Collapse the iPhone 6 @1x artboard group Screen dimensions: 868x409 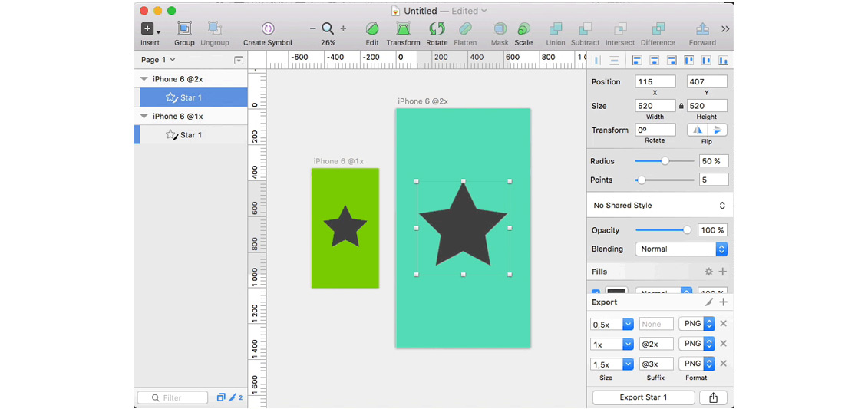coord(144,117)
